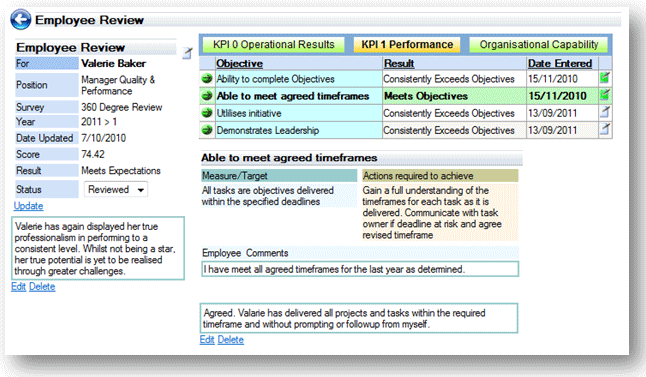The height and width of the screenshot is (377, 646).
Task: Click the Update link under Status
Action: point(28,206)
